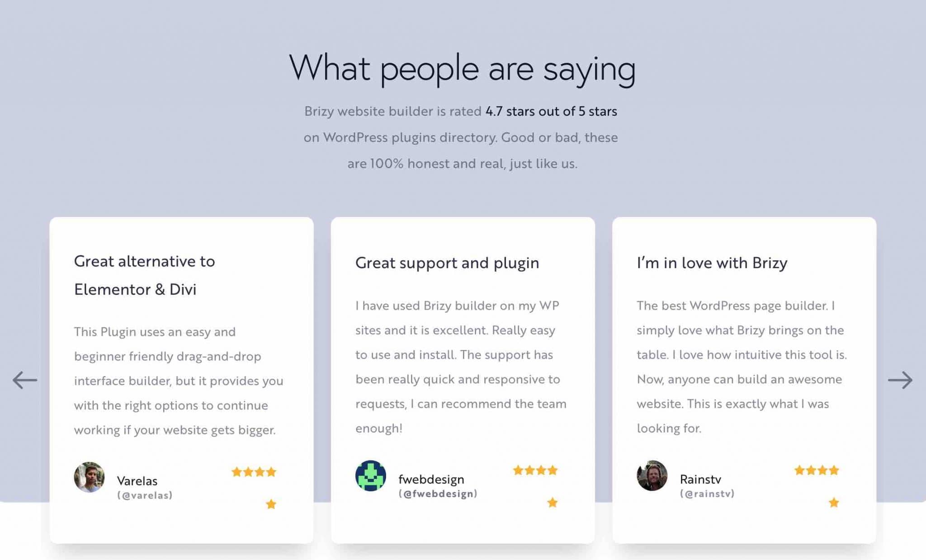This screenshot has width=926, height=560.
Task: Click the "I'm in love with Brizy" review title
Action: (712, 263)
